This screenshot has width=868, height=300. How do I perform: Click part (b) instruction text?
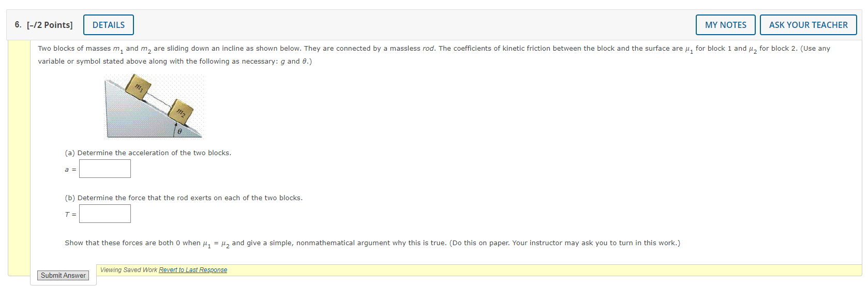click(184, 197)
